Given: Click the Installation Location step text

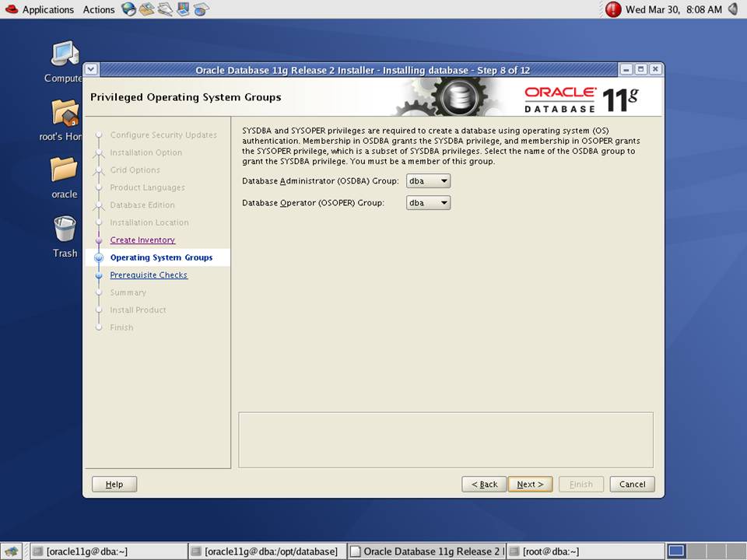Looking at the screenshot, I should click(149, 222).
